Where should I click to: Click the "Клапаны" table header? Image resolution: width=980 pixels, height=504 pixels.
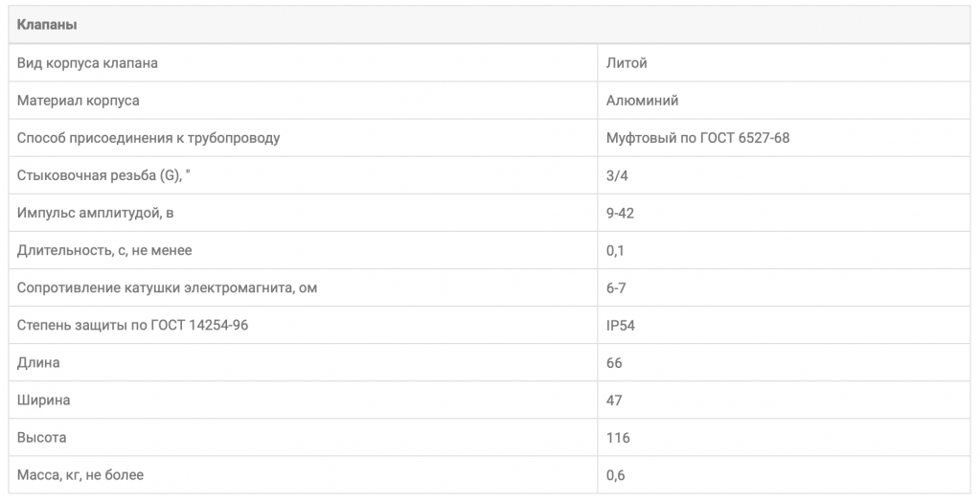[48, 24]
